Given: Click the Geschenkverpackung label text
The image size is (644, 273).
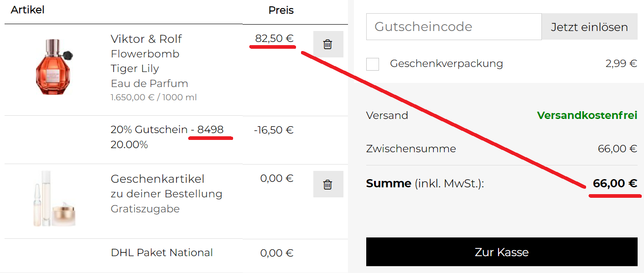Looking at the screenshot, I should (446, 63).
